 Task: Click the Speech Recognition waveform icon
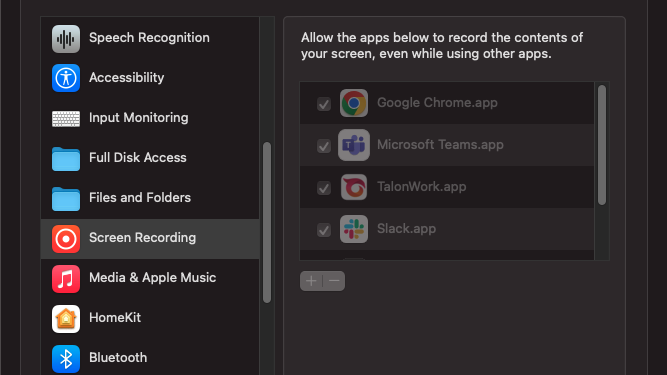(66, 39)
